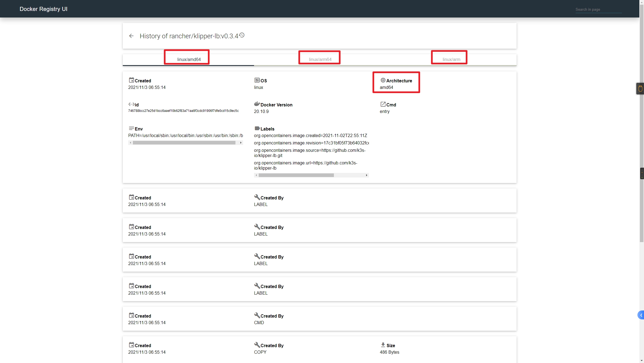Switch to the linux/arm64 tab
644x363 pixels.
click(x=319, y=59)
